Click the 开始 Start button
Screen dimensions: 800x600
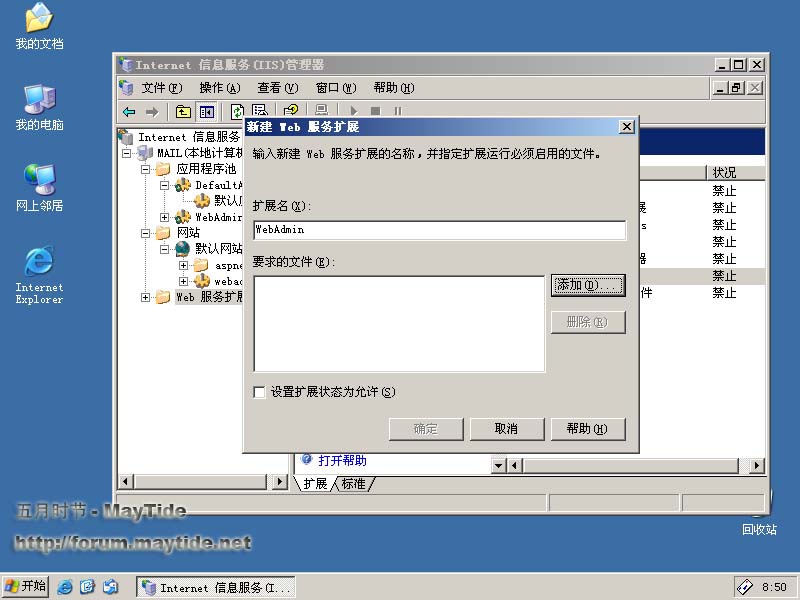[x=26, y=587]
